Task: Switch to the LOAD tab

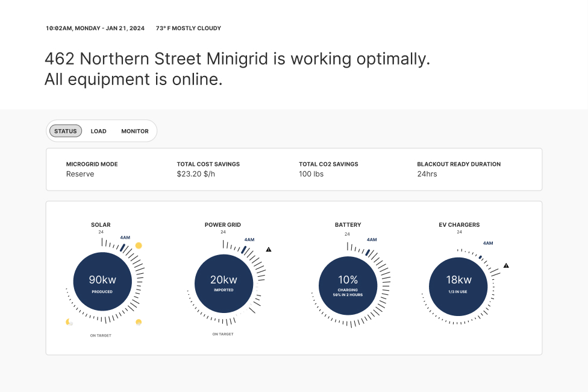Action: click(x=98, y=131)
